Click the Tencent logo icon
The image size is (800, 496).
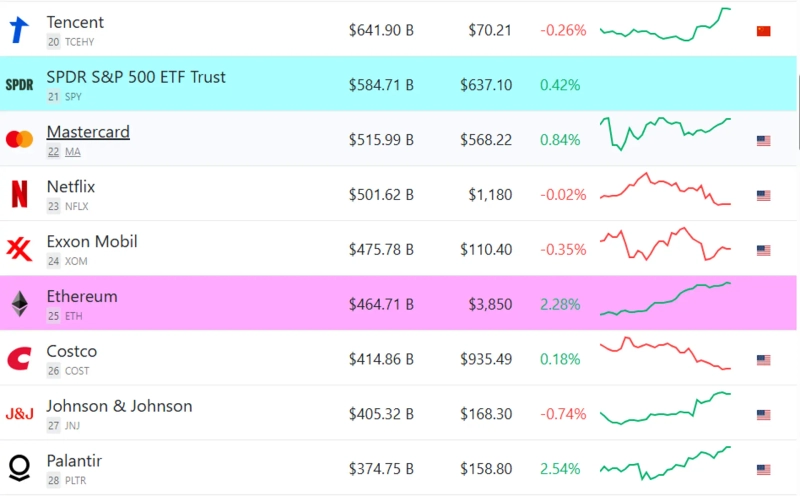coord(19,30)
